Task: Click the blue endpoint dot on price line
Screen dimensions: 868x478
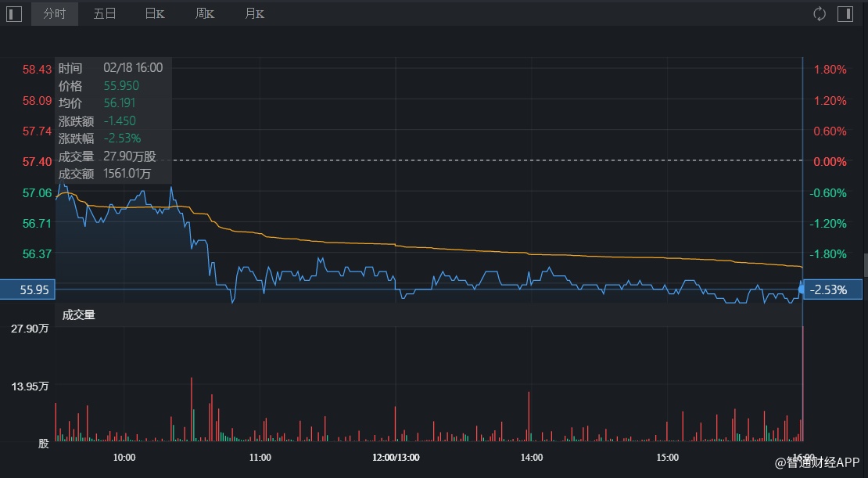Action: click(x=802, y=289)
